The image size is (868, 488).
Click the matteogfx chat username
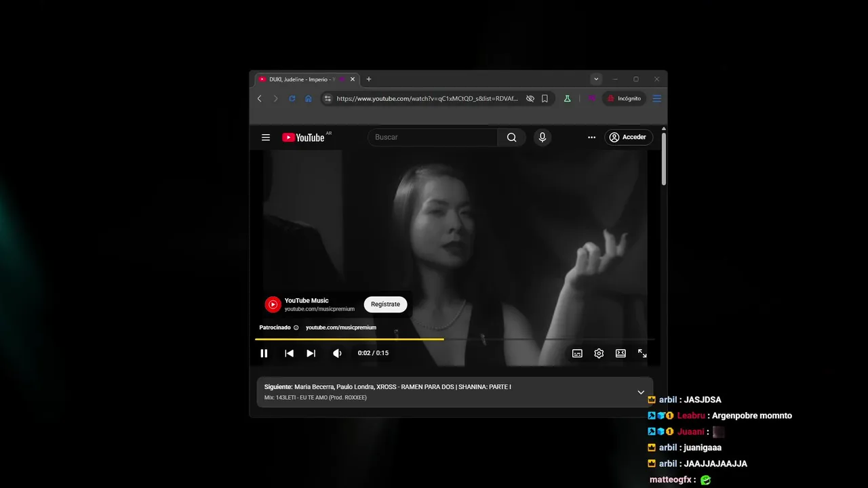[670, 479]
